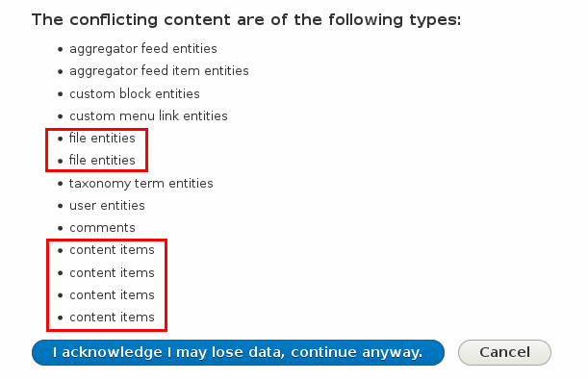Click the last 'content items' entry
Screen dimensions: 588x381
[x=113, y=317]
